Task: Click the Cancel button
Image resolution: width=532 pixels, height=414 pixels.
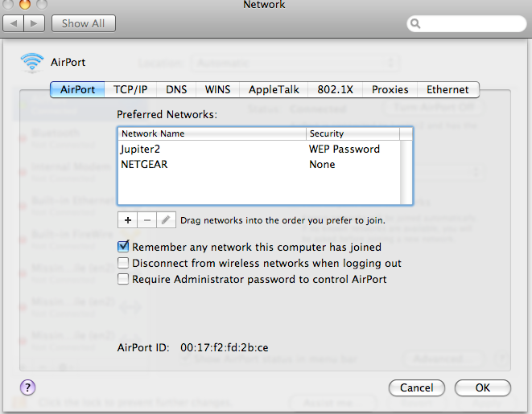Action: click(x=417, y=387)
